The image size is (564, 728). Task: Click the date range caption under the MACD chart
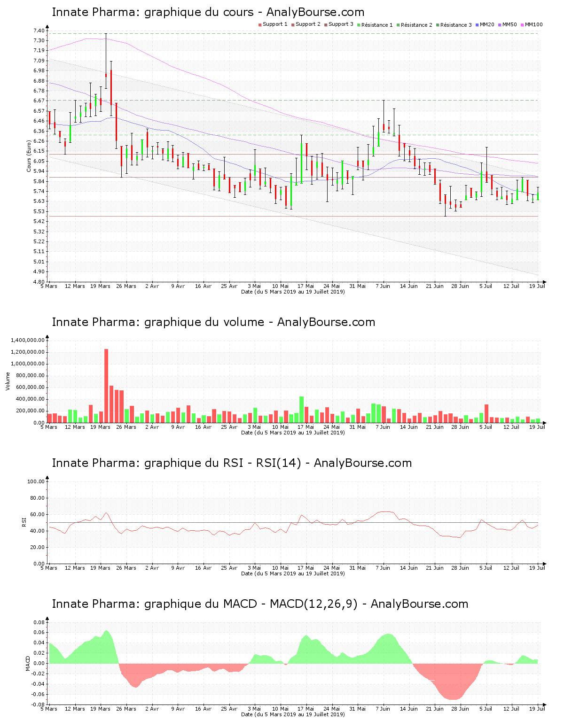[x=293, y=714]
